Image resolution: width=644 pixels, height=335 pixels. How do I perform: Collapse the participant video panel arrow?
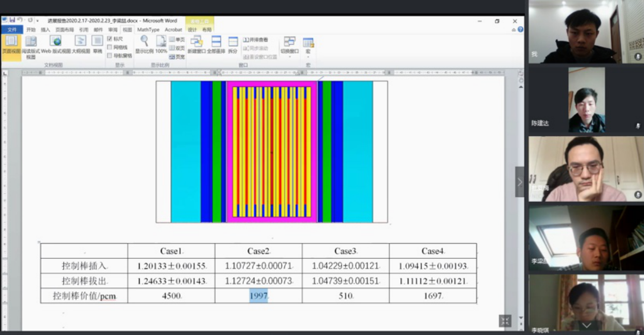tap(520, 182)
